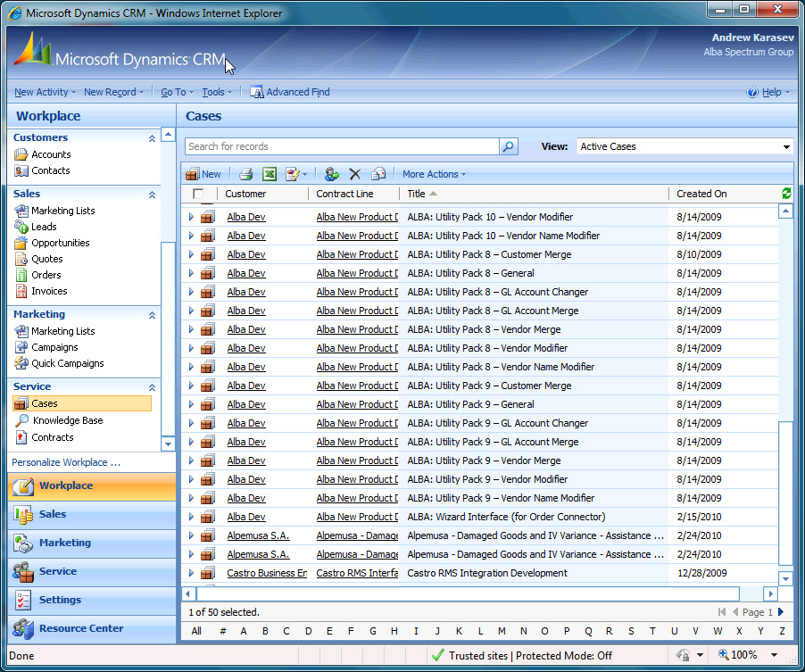Click the Trusted sites security zone in status bar
This screenshot has height=672, width=805.
[523, 655]
